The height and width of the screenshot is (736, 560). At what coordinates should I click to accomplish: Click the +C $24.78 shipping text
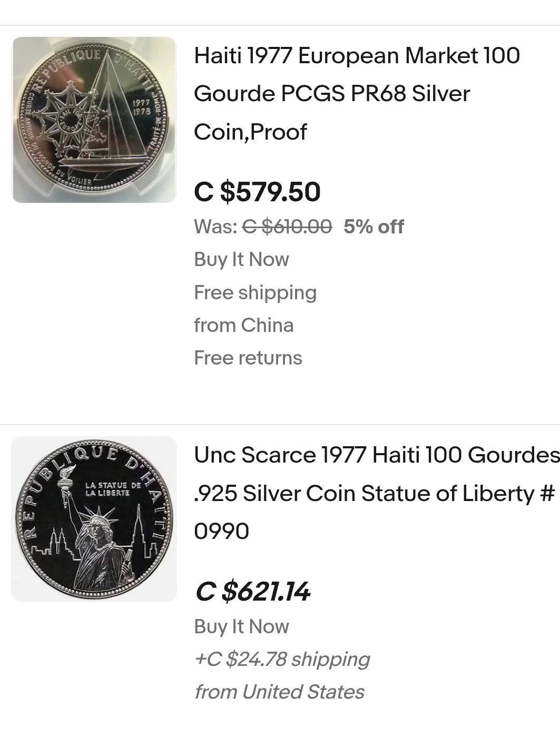tap(282, 660)
